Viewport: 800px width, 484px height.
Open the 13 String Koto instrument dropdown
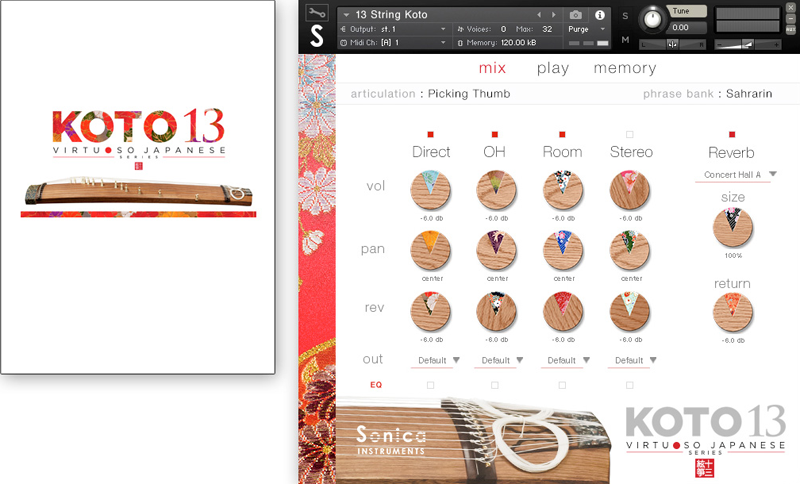[x=347, y=15]
